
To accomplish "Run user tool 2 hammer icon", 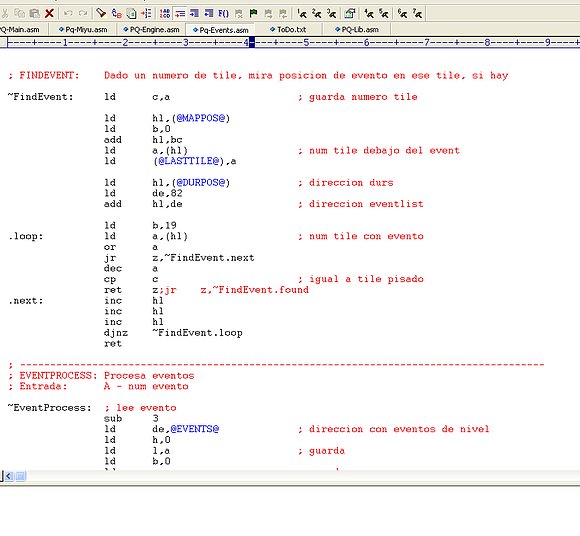I will tap(317, 14).
